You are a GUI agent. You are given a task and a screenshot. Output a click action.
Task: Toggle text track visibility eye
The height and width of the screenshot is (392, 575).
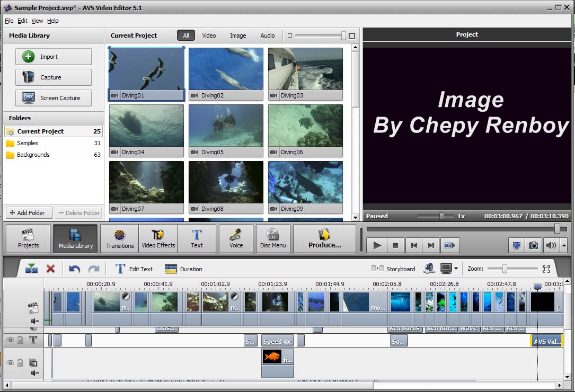pyautogui.click(x=10, y=340)
